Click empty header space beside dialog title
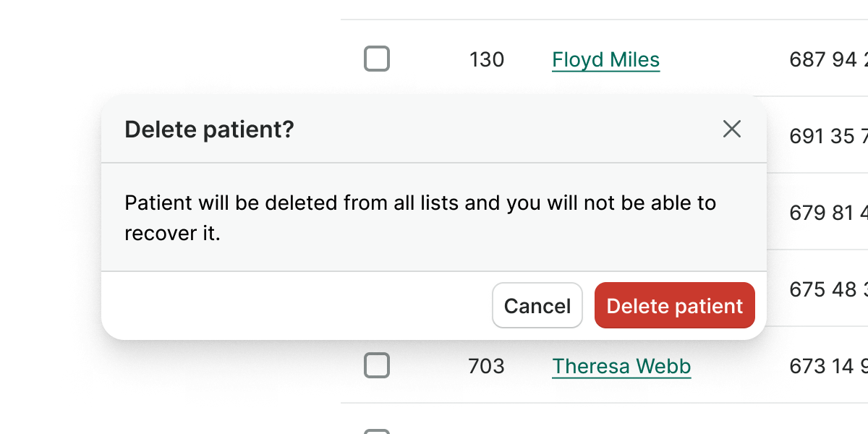The image size is (868, 434). (506, 130)
